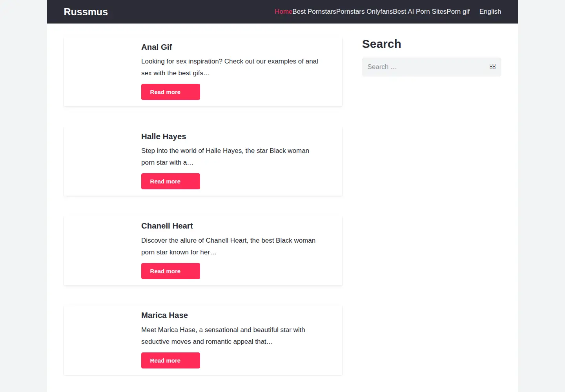This screenshot has height=392, width=565.
Task: Open the Pornstars Onlyfans menu item
Action: (x=365, y=12)
